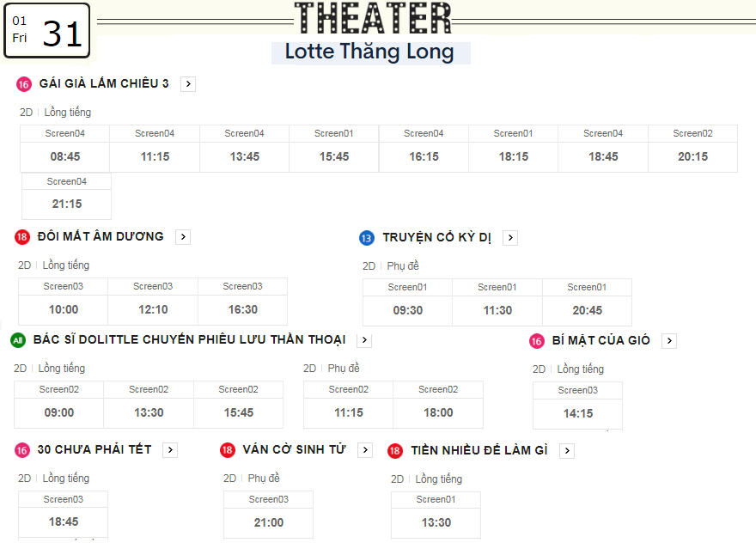Open the Lotte Thăng Long theater name

(x=369, y=52)
